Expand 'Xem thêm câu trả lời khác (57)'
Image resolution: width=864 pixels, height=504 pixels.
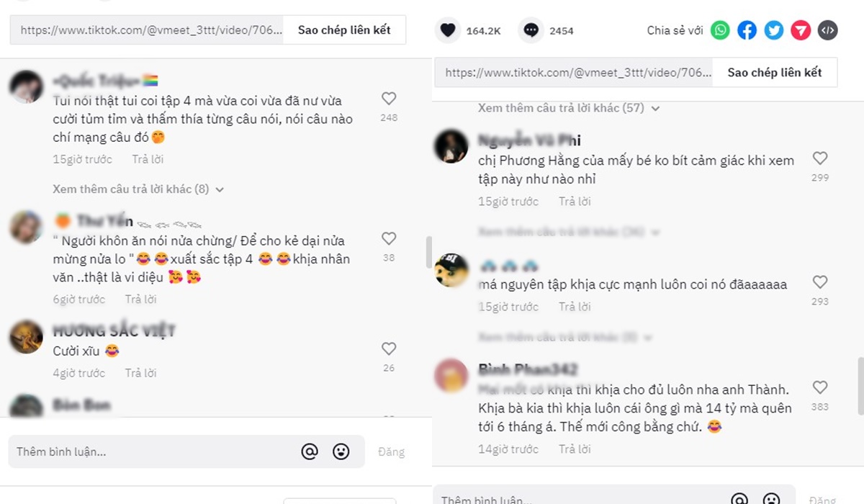pyautogui.click(x=569, y=108)
